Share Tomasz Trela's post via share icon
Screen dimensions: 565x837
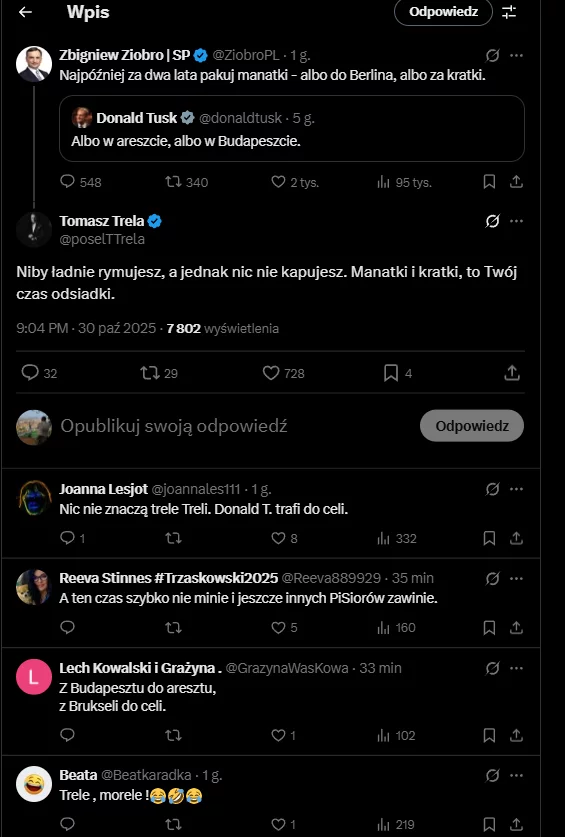(512, 373)
